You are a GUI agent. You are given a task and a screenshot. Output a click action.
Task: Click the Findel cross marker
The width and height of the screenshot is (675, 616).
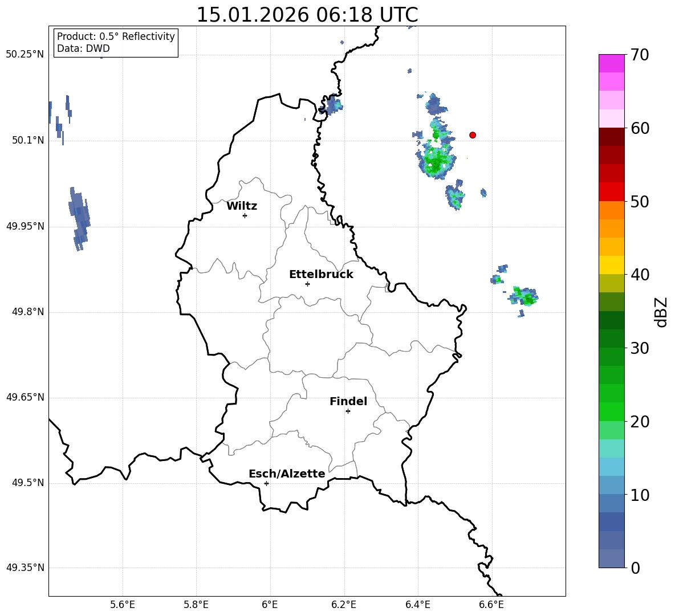click(348, 411)
